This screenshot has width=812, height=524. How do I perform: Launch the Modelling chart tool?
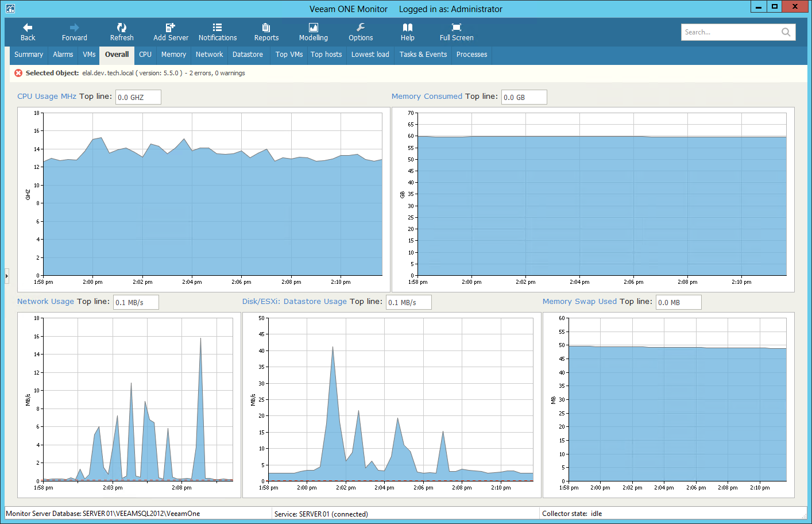click(x=314, y=27)
